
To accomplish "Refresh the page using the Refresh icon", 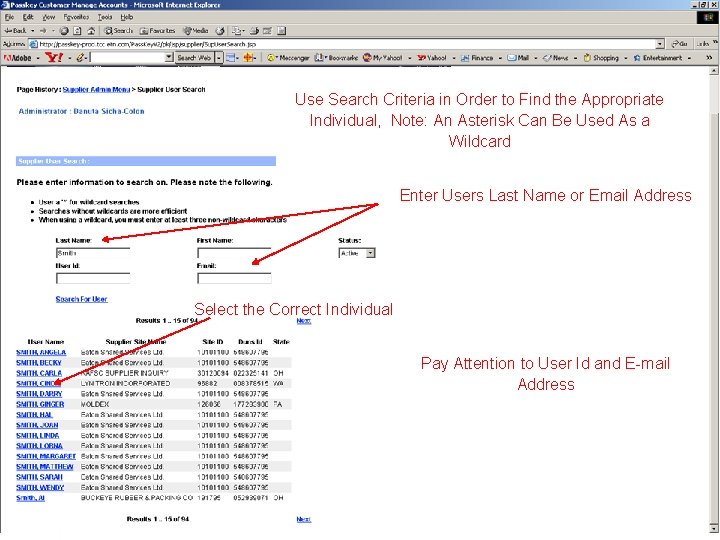I will 78,31.
